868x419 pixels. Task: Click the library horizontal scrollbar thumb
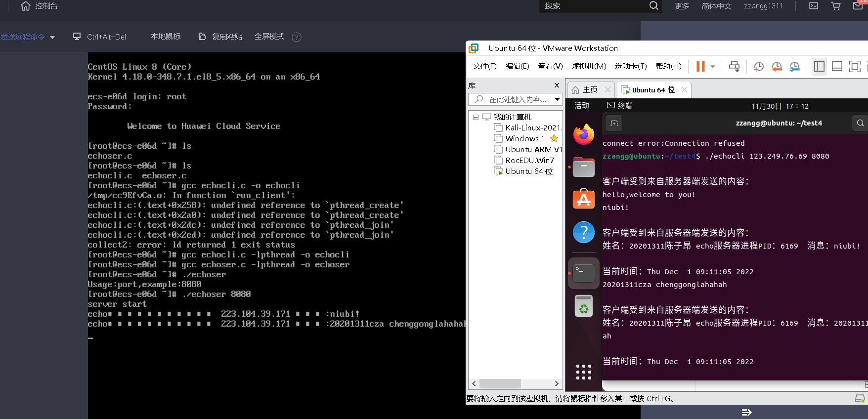coord(500,384)
